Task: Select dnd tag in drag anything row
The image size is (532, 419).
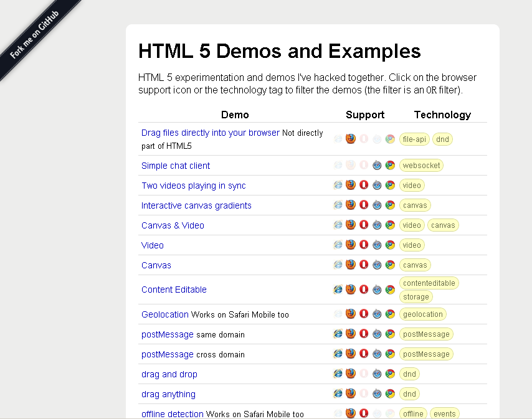Action: click(409, 394)
